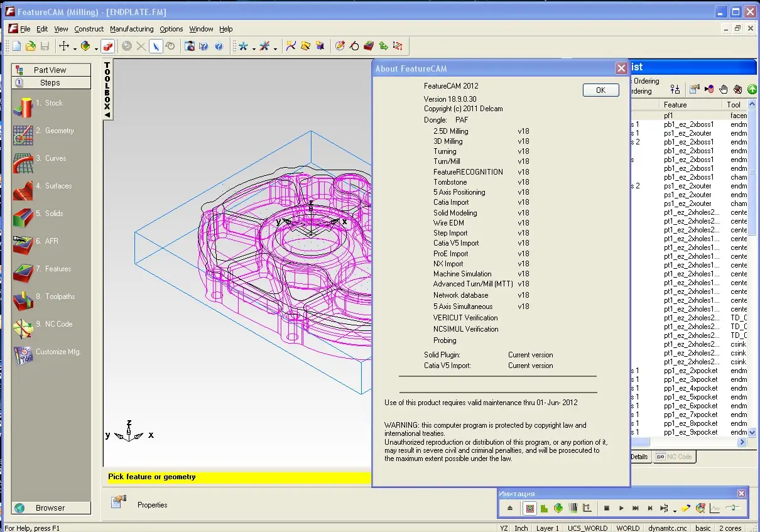Toggle 2D simulation mode

[544, 508]
